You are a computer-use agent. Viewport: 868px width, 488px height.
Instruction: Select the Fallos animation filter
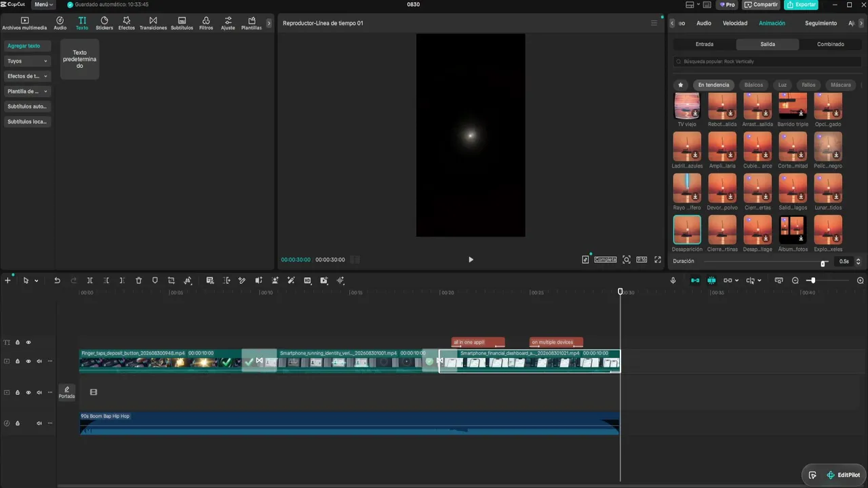coord(808,85)
